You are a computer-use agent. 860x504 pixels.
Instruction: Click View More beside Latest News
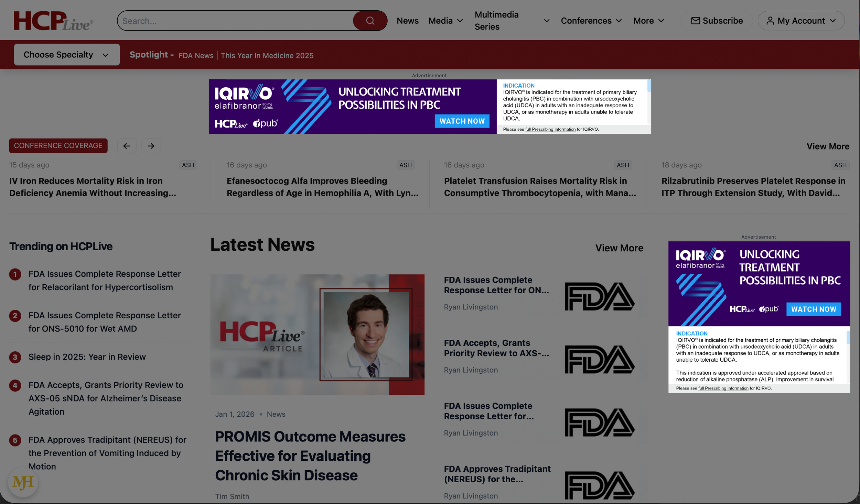[x=619, y=248]
